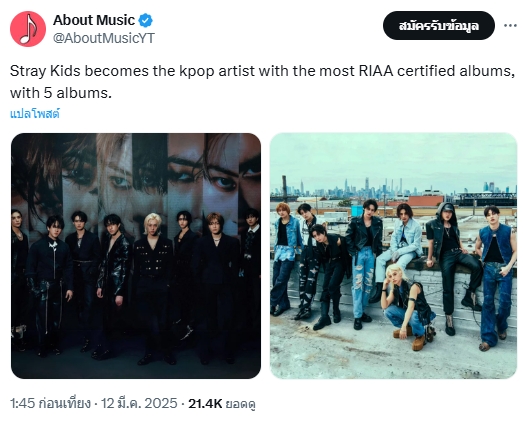Click the ยอดดู views label
The image size is (523, 421).
click(240, 404)
